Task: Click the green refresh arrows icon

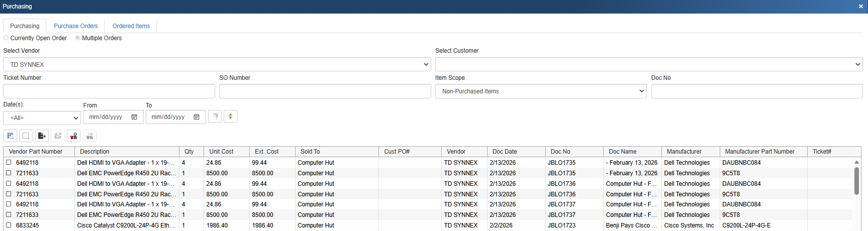Action: tap(231, 117)
